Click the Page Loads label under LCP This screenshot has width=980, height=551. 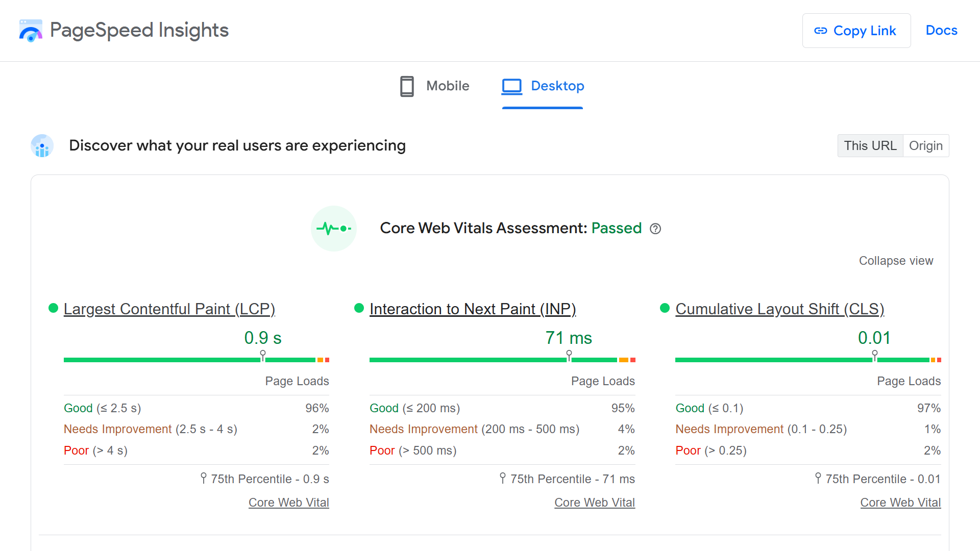tap(297, 381)
